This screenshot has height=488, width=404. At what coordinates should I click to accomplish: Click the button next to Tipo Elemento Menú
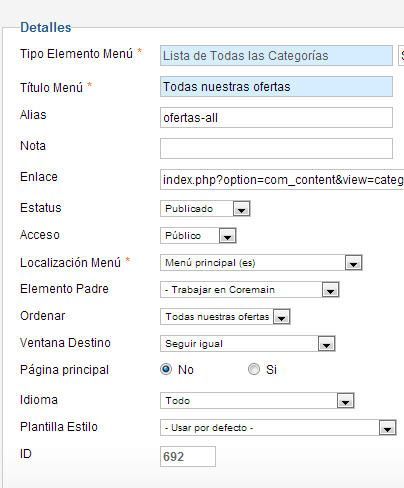tap(401, 56)
